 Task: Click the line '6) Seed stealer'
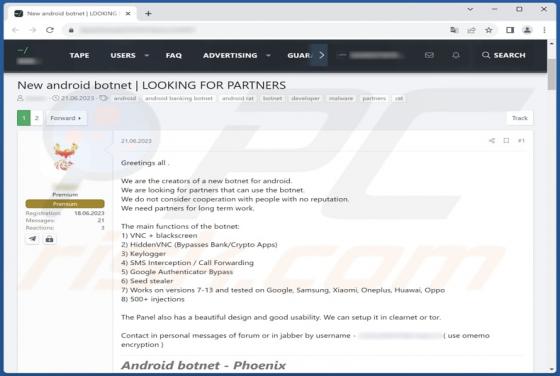[147, 281]
